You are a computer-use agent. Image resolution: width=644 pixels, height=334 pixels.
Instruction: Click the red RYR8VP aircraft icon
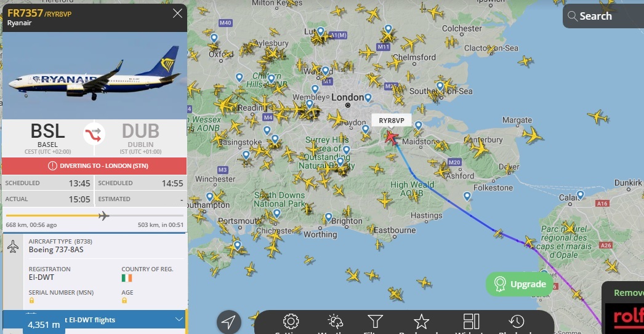392,137
